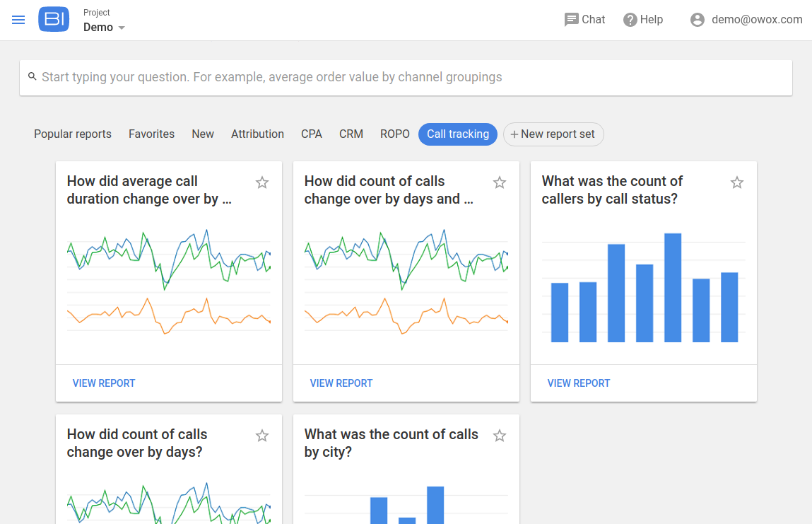Switch to the Popular reports tab
This screenshot has height=524, width=812.
(x=73, y=134)
